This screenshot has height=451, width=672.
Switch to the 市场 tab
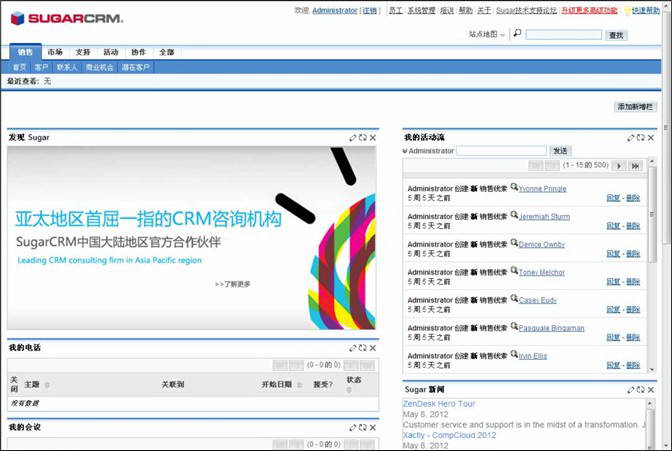pos(54,52)
